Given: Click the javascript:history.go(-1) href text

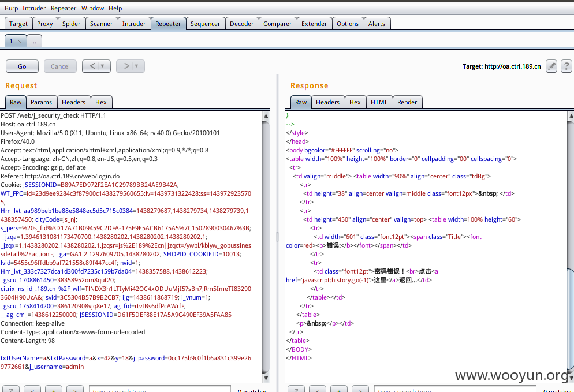Looking at the screenshot, I should (337, 280).
